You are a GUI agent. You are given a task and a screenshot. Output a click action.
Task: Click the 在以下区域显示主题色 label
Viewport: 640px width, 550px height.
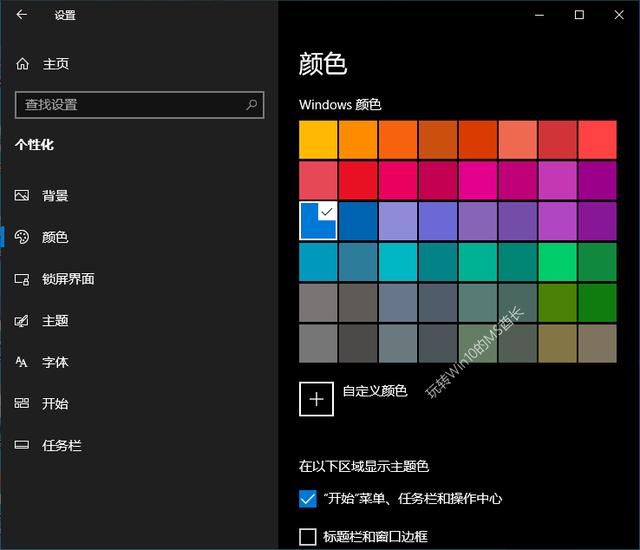coord(364,466)
